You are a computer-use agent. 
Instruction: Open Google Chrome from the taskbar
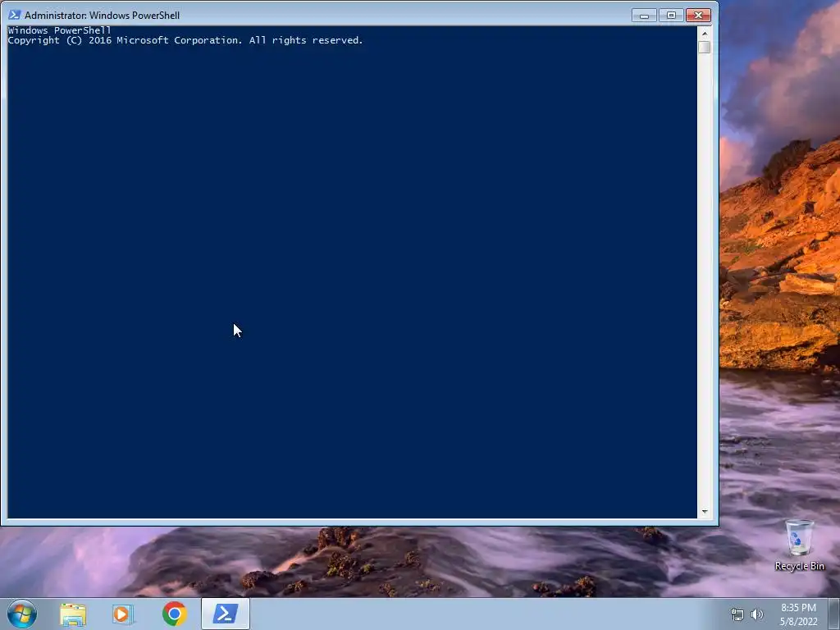174,614
